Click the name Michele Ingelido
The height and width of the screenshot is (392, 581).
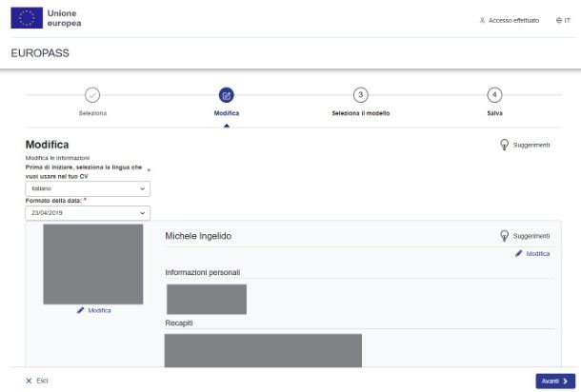tap(198, 236)
